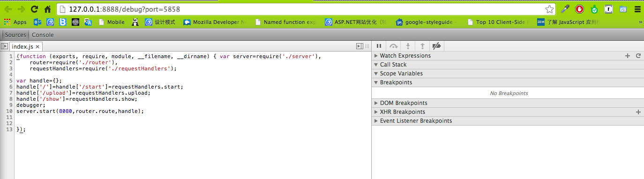Viewport: 644px width, 179px height.
Task: Open the page speed window extension icon
Action: [623, 9]
